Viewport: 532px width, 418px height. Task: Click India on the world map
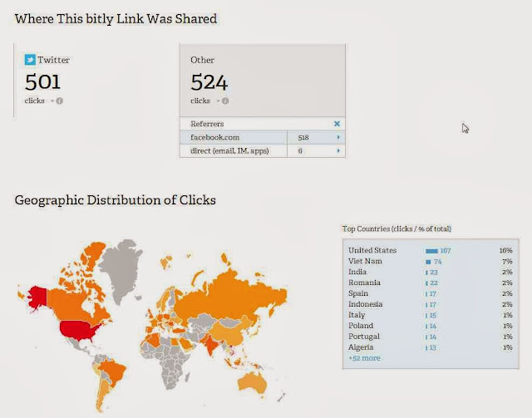tap(210, 344)
